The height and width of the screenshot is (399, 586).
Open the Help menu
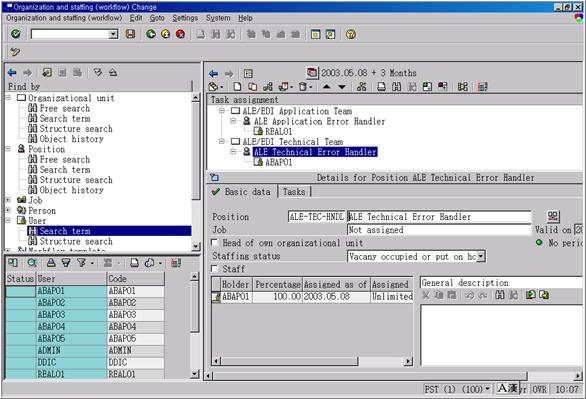point(245,18)
